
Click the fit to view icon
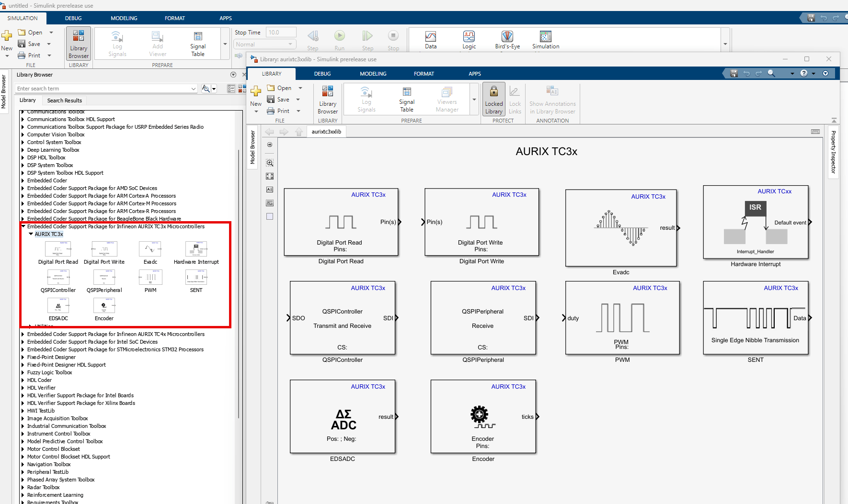pyautogui.click(x=270, y=177)
